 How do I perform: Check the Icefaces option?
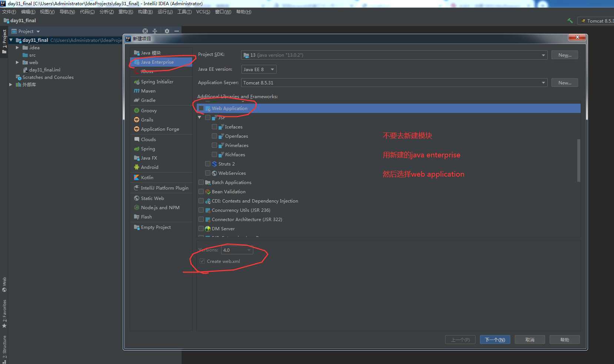(x=214, y=127)
